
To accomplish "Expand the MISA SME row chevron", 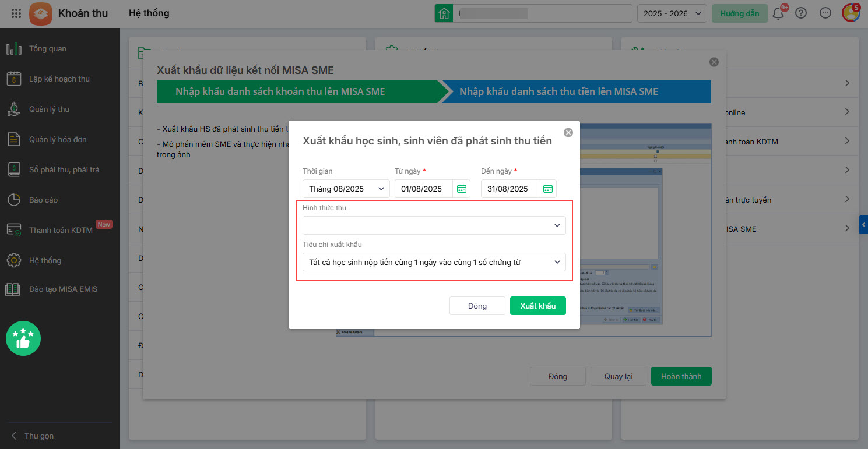I will tap(847, 229).
